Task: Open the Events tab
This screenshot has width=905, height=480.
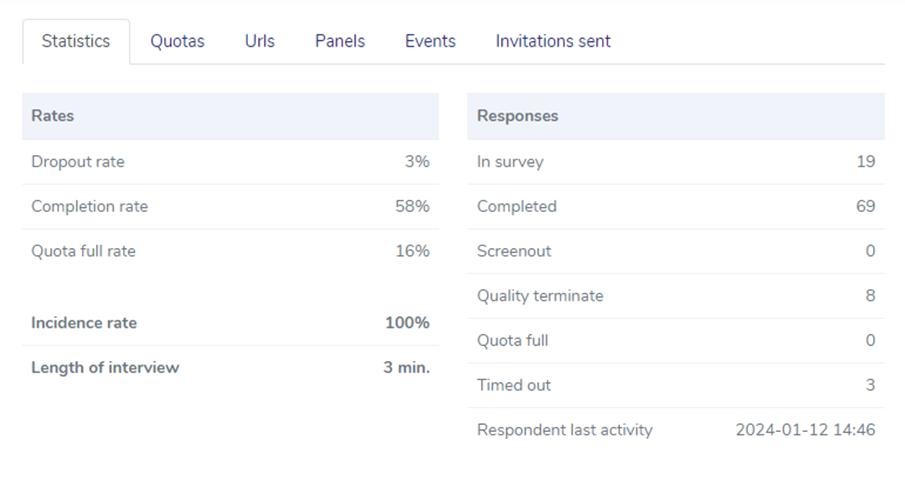Action: (430, 42)
